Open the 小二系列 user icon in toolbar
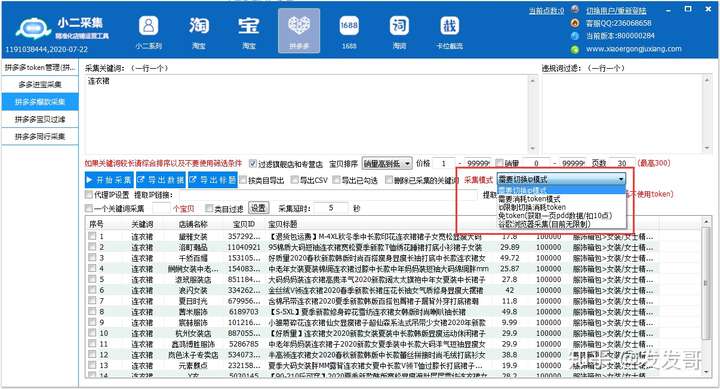Screen dimensions: 720x389 [x=148, y=26]
